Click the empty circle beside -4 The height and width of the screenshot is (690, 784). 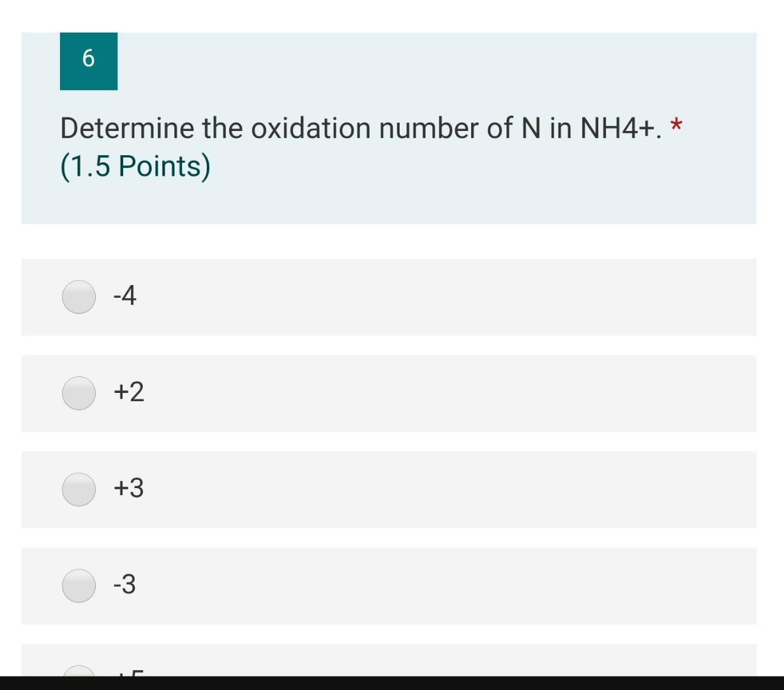click(x=79, y=296)
